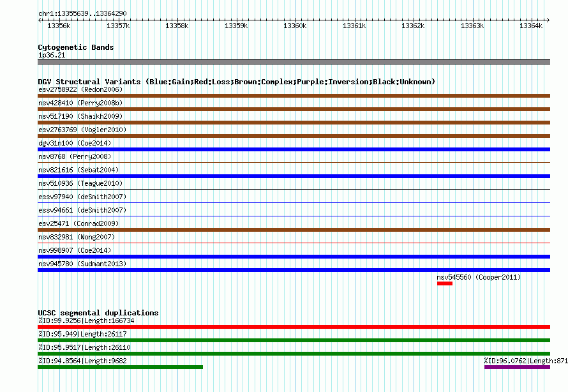Click the brown bar under esv25471 (Conrad2009)
568x392 pixels.
[294, 230]
